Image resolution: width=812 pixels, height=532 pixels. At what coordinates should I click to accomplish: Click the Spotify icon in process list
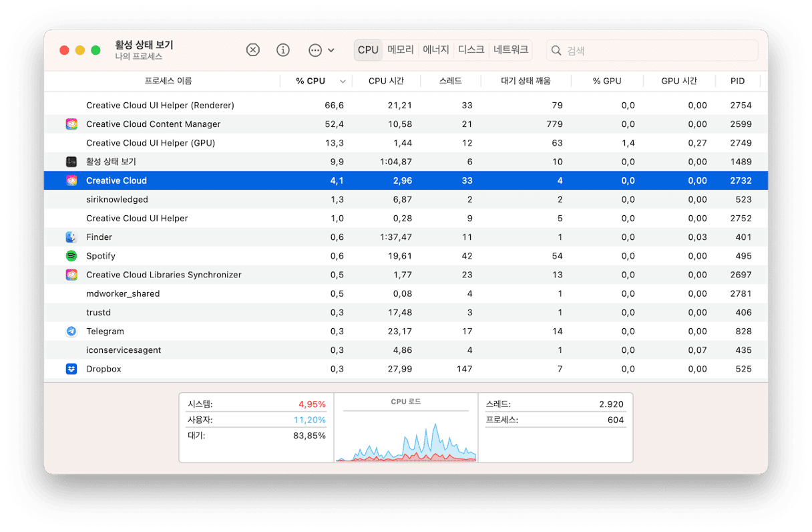pyautogui.click(x=71, y=256)
